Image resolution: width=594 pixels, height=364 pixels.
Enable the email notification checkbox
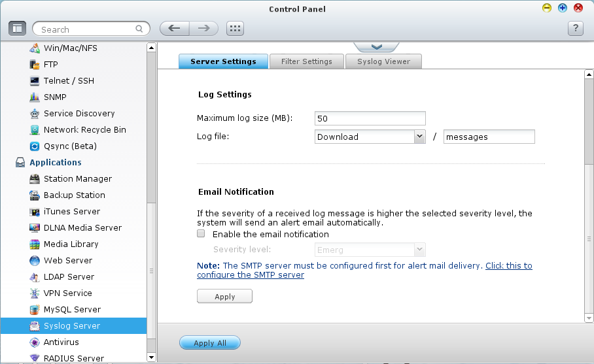pyautogui.click(x=201, y=234)
